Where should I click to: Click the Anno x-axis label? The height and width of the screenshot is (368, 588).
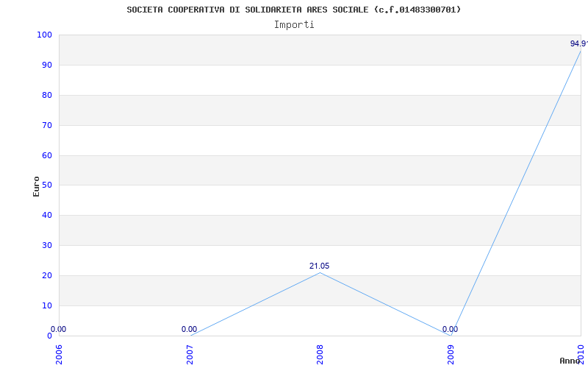click(570, 361)
